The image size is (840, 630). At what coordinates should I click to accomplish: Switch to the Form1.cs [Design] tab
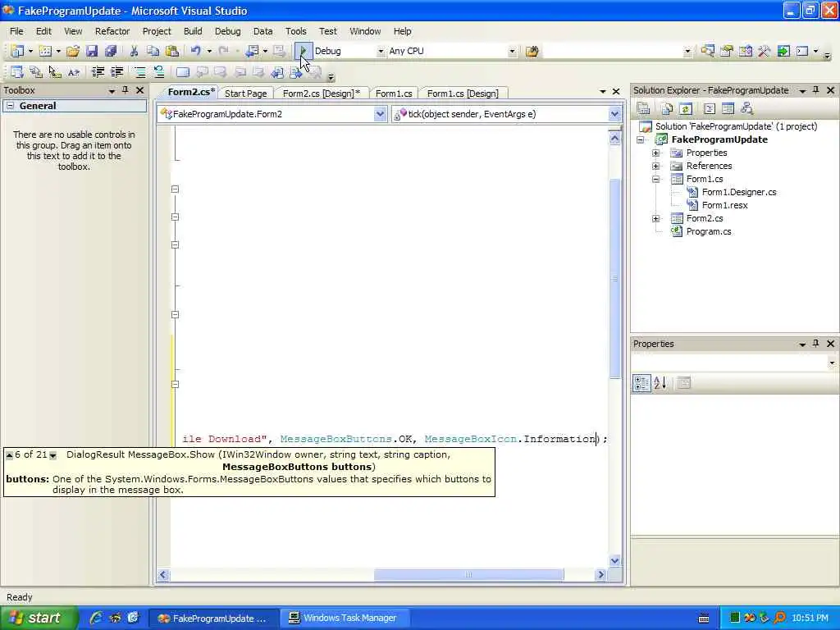(x=463, y=94)
